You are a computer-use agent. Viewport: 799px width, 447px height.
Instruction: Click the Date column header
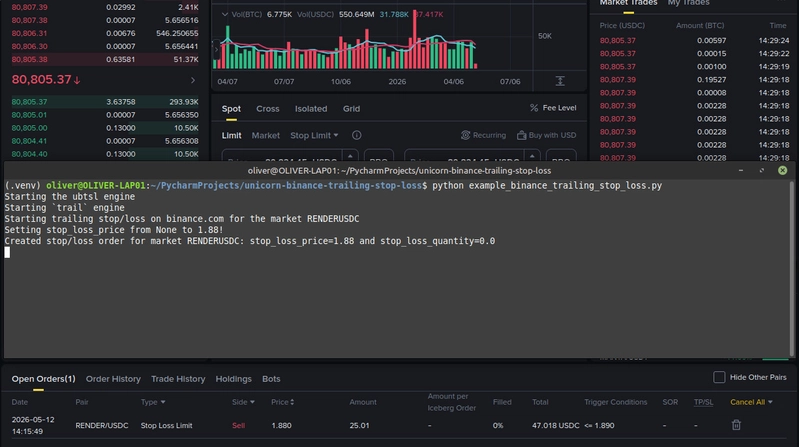tap(20, 402)
